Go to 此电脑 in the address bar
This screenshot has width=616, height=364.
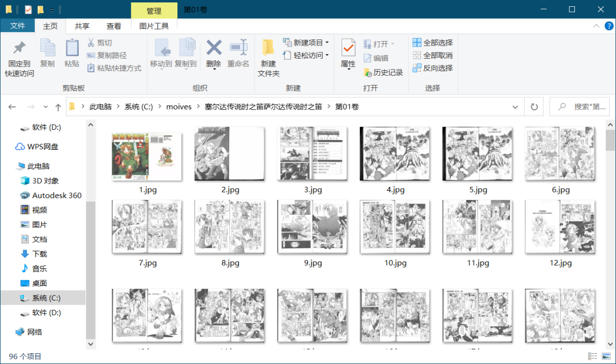point(100,107)
